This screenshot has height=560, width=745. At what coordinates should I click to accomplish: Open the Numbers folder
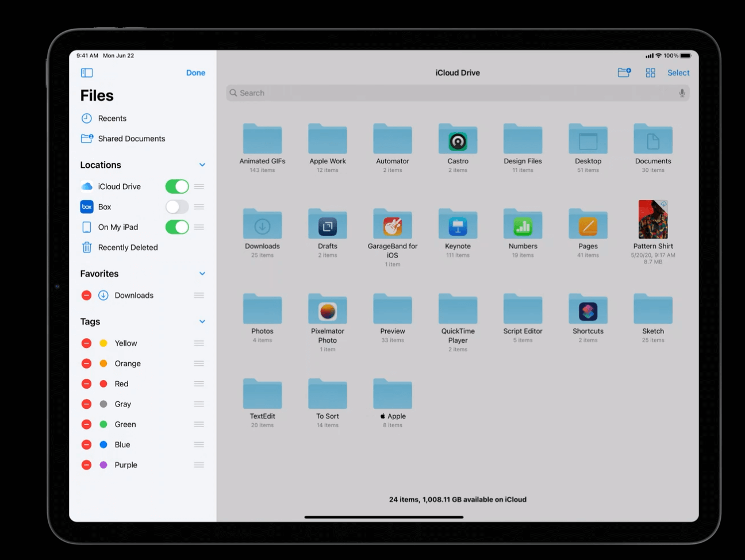pyautogui.click(x=523, y=224)
